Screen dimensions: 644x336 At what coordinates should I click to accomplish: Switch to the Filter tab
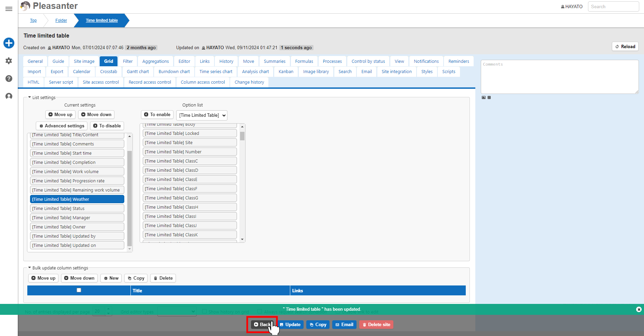coord(128,61)
